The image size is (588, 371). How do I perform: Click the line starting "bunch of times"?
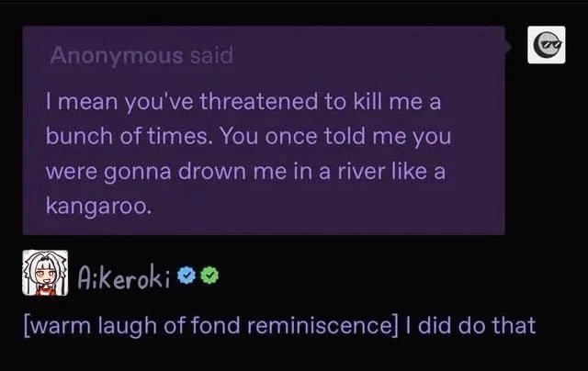248,136
